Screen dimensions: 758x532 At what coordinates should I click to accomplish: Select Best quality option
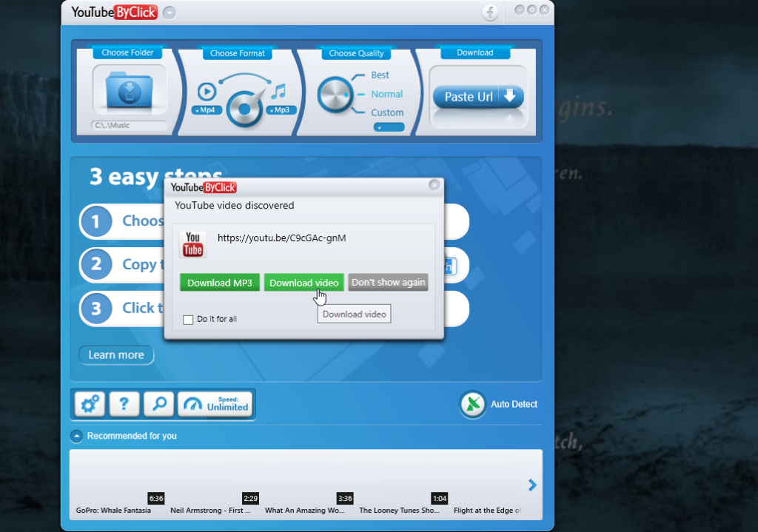click(380, 75)
